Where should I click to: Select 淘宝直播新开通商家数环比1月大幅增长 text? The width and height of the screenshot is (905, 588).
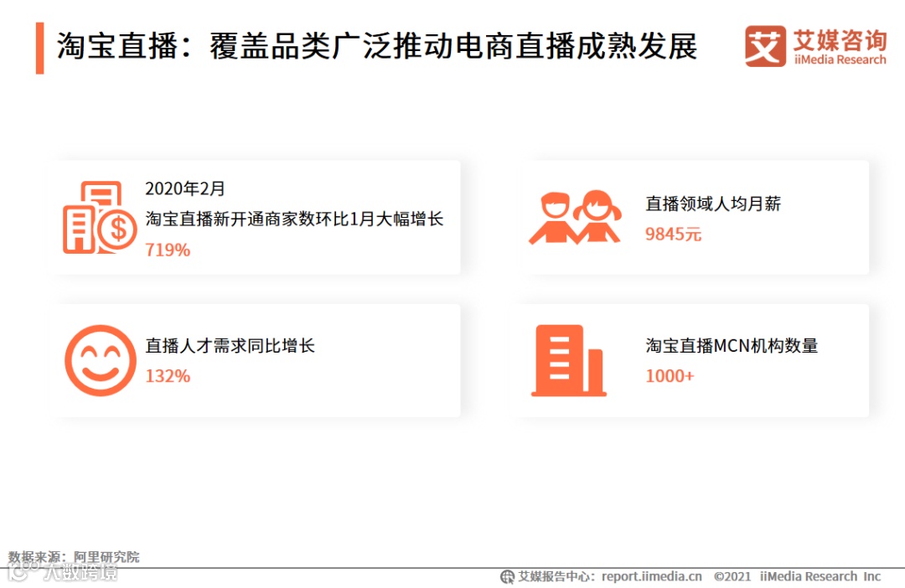tap(294, 219)
